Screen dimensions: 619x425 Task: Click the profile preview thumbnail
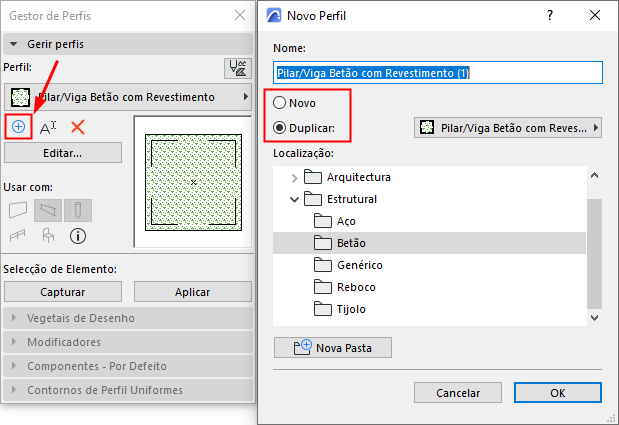click(x=193, y=182)
